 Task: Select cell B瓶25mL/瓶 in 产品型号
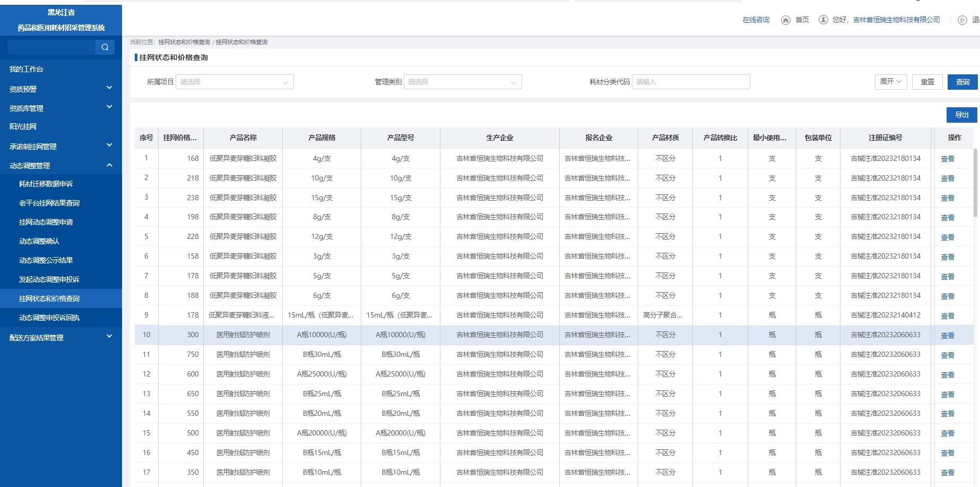(x=401, y=394)
